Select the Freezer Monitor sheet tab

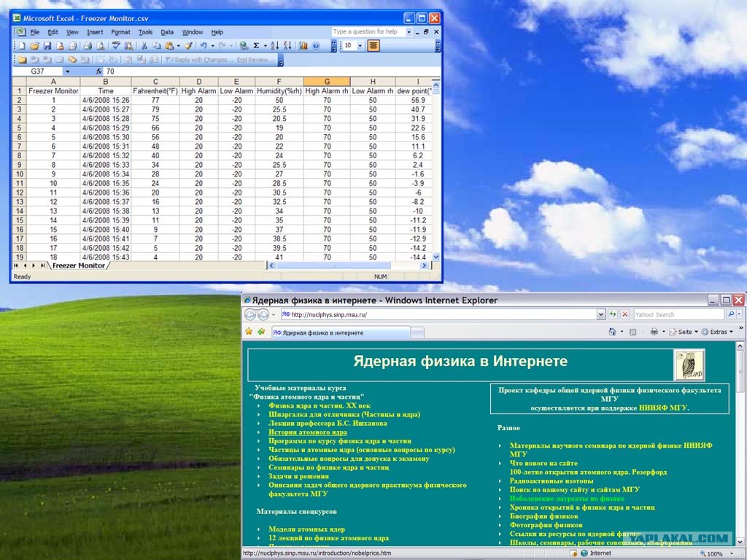(79, 265)
